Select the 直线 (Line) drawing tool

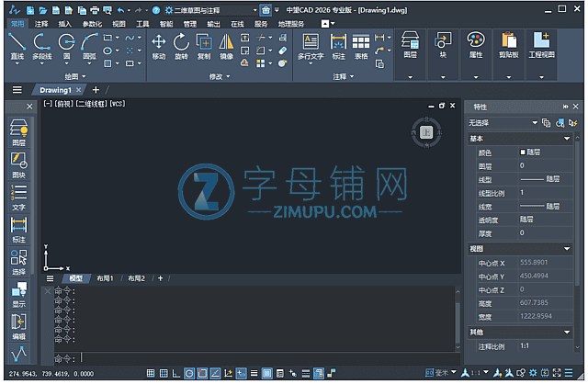point(17,44)
